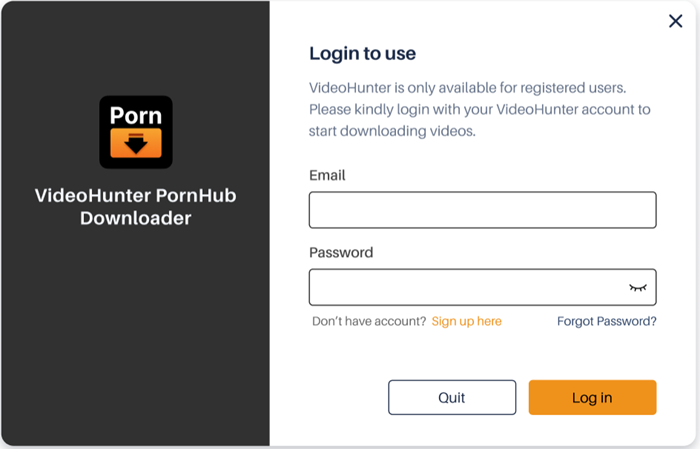700x449 pixels.
Task: Close the login dialog with the X icon
Action: (x=675, y=21)
